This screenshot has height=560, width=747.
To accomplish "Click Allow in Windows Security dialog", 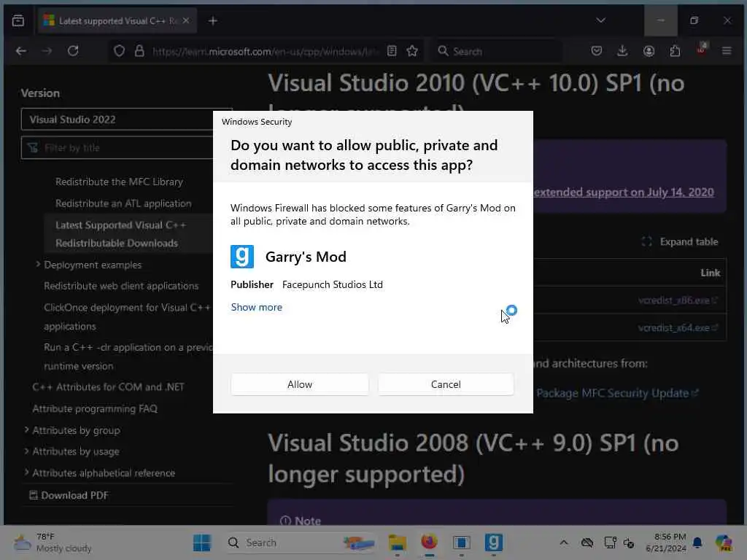I will point(300,384).
